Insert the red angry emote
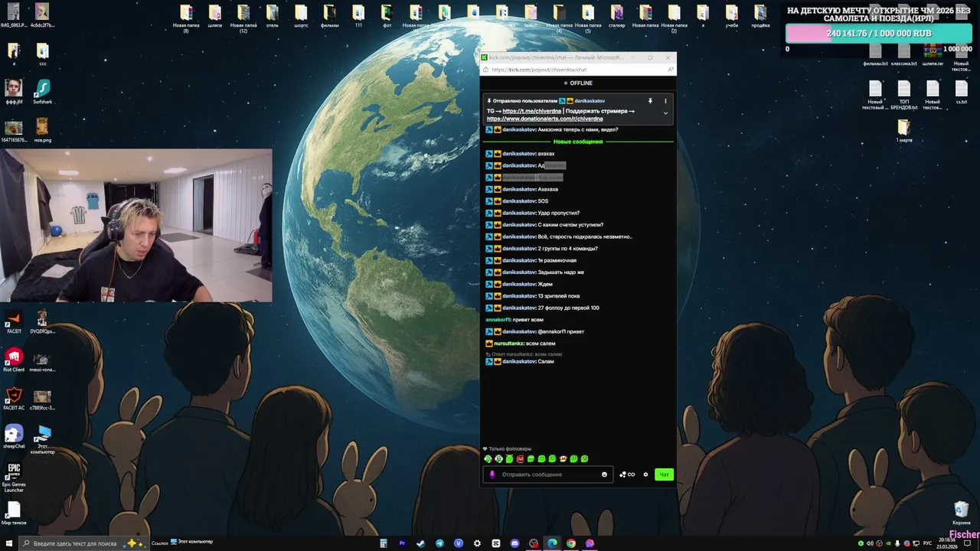Viewport: 980px width, 551px height. (x=520, y=459)
